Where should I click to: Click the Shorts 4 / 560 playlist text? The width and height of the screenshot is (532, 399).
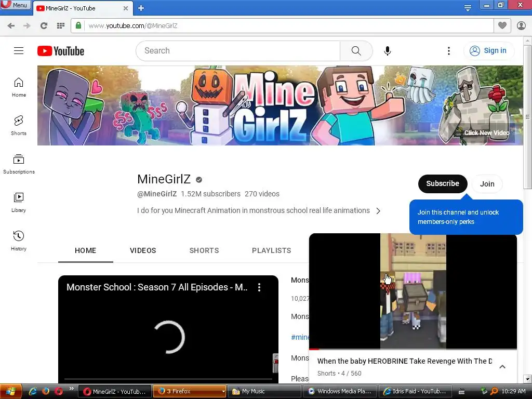(x=339, y=373)
